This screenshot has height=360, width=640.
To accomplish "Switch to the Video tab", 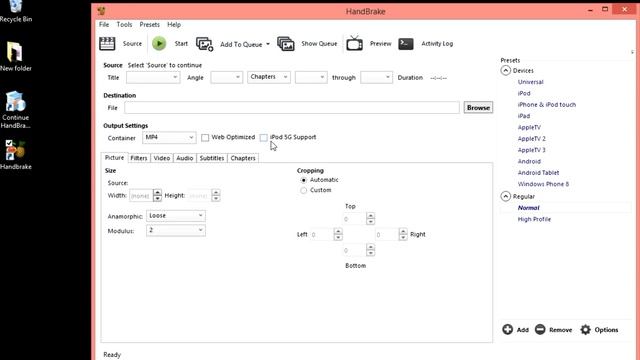I will 162,158.
